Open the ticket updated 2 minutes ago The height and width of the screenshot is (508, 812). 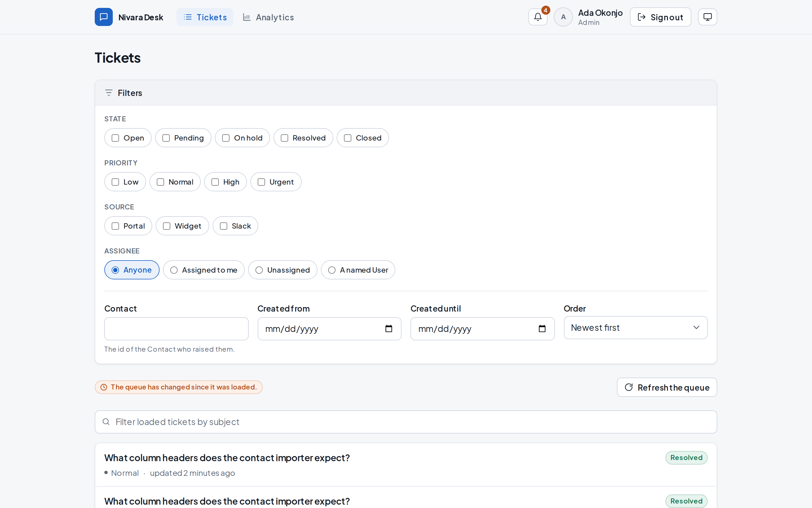coord(406,465)
